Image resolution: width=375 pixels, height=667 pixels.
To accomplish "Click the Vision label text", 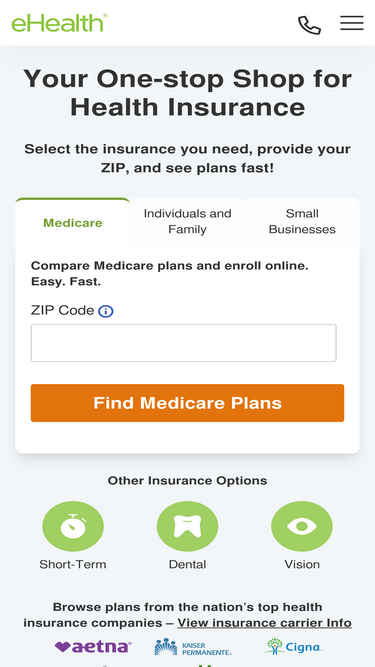I will [302, 564].
